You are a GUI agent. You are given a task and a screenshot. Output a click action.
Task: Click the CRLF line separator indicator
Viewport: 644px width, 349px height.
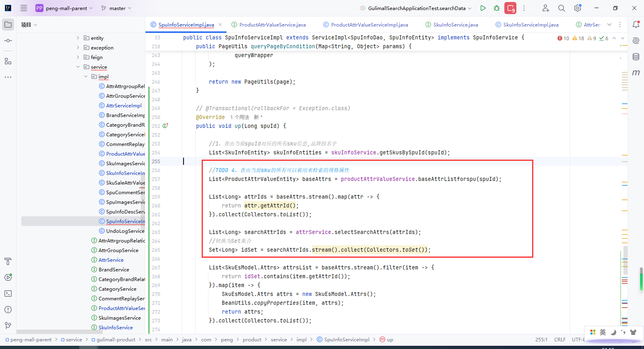tap(560, 340)
